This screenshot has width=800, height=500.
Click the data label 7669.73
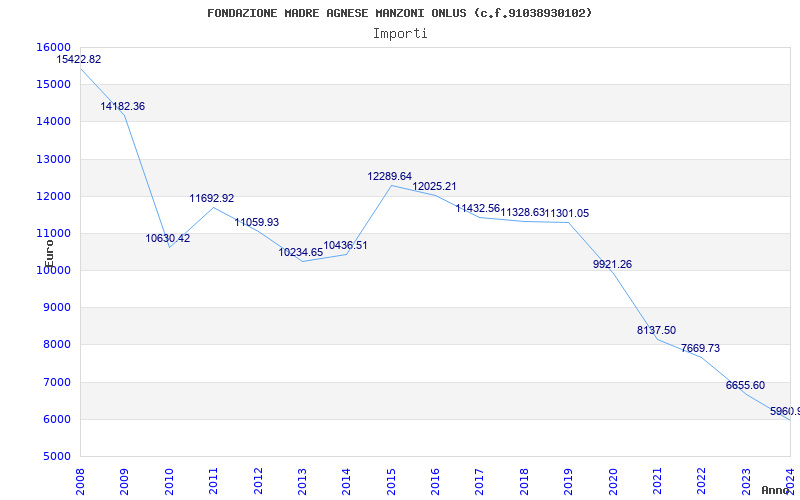tap(701, 348)
